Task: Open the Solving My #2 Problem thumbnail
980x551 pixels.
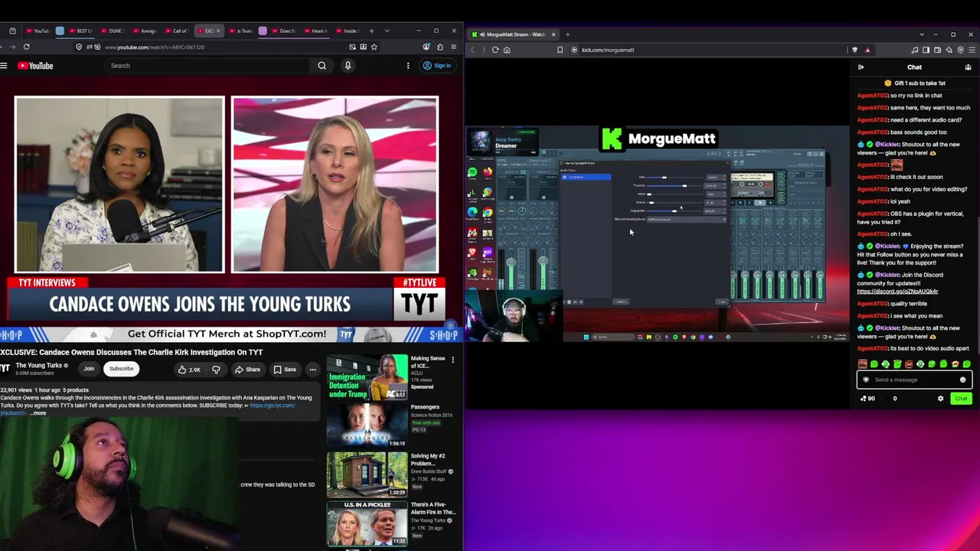Action: [x=367, y=474]
